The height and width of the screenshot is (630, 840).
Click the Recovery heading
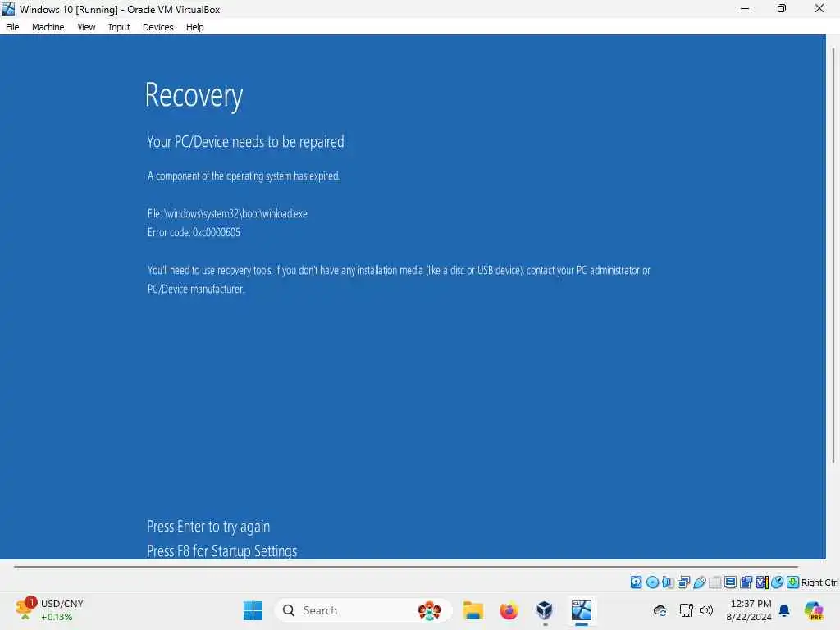coord(194,97)
